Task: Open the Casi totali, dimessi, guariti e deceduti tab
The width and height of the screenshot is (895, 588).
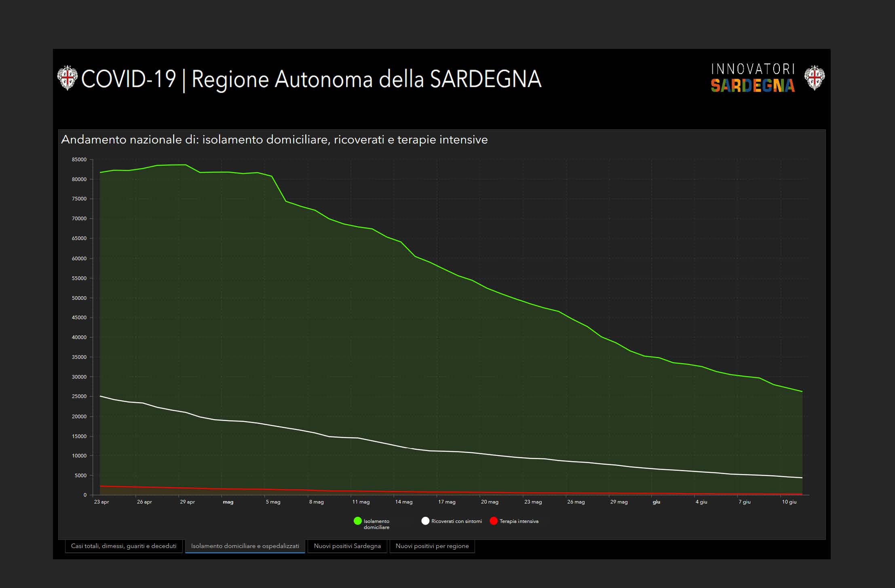Action: (x=124, y=546)
